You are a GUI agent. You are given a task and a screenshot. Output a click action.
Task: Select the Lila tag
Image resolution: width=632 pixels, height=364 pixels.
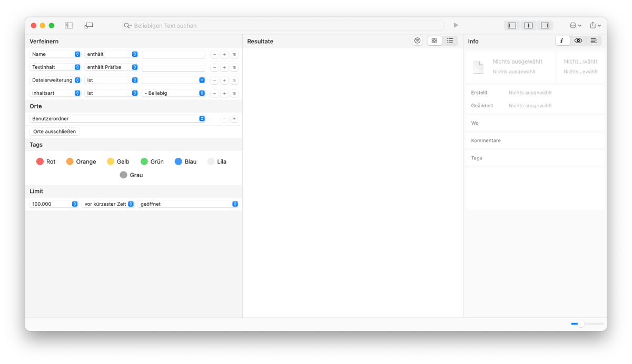pyautogui.click(x=217, y=161)
